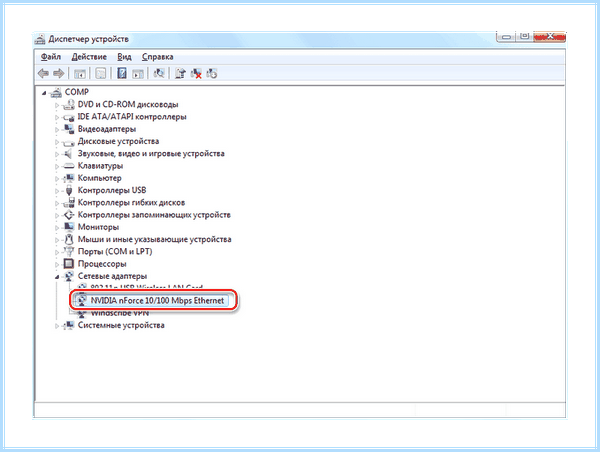Click the speaker icon of Звуковые, видео и игровые устройства

coord(68,153)
